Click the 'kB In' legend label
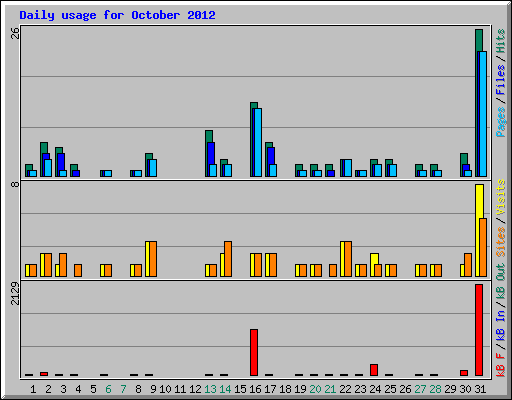 pyautogui.click(x=501, y=325)
